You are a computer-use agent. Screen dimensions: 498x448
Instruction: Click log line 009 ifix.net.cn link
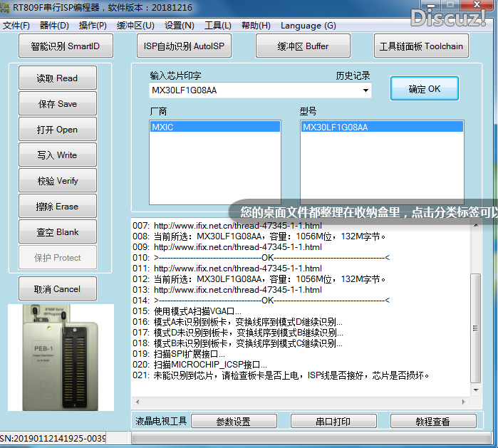pyautogui.click(x=237, y=247)
